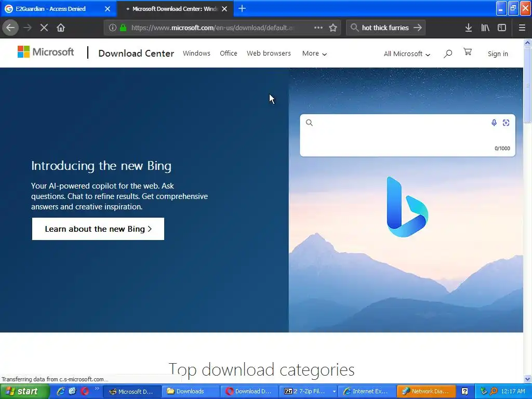The height and width of the screenshot is (399, 532).
Task: Click the help question mark tray icon
Action: pyautogui.click(x=465, y=391)
